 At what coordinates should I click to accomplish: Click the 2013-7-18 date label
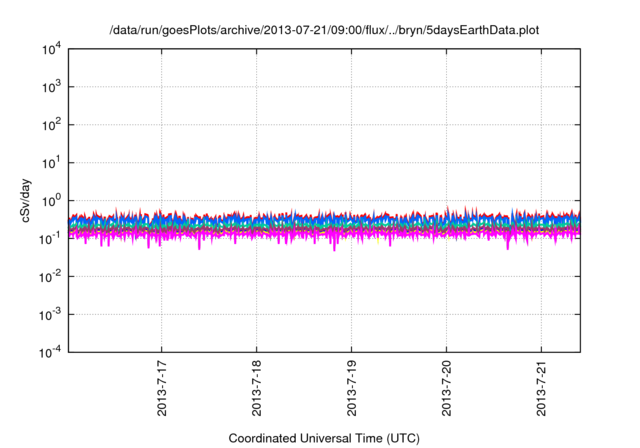(257, 388)
